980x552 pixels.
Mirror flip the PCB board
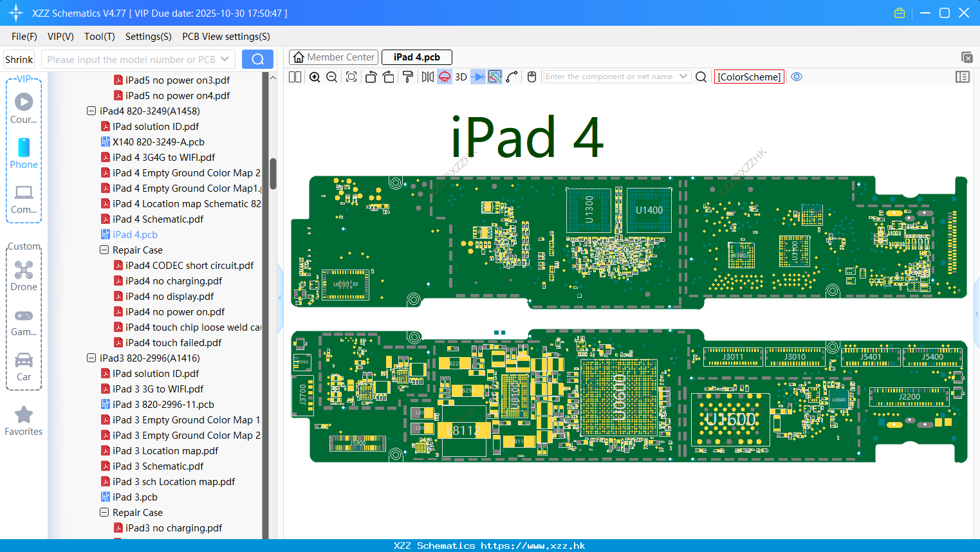[x=428, y=77]
